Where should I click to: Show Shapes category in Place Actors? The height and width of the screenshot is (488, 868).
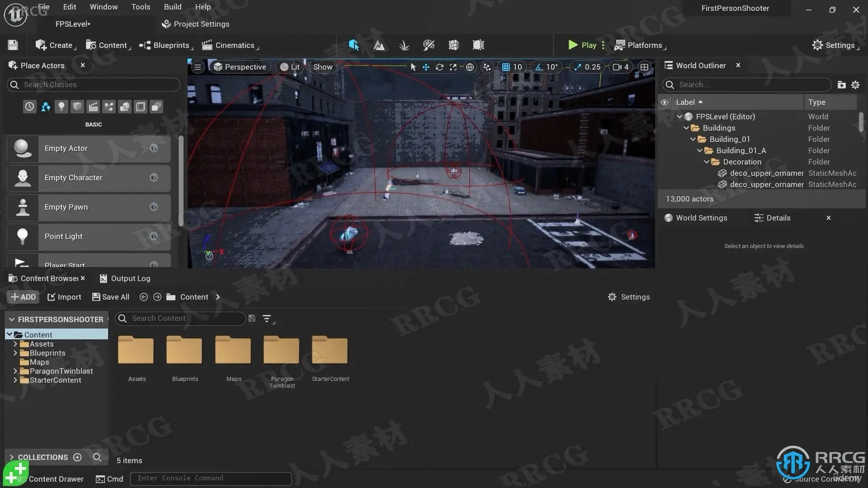77,107
